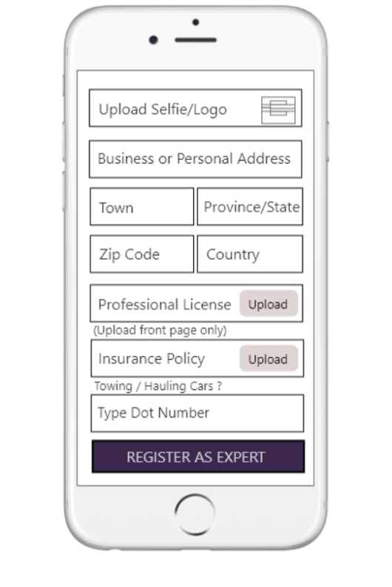
Task: Select the Zip Code input box
Action: tap(142, 254)
